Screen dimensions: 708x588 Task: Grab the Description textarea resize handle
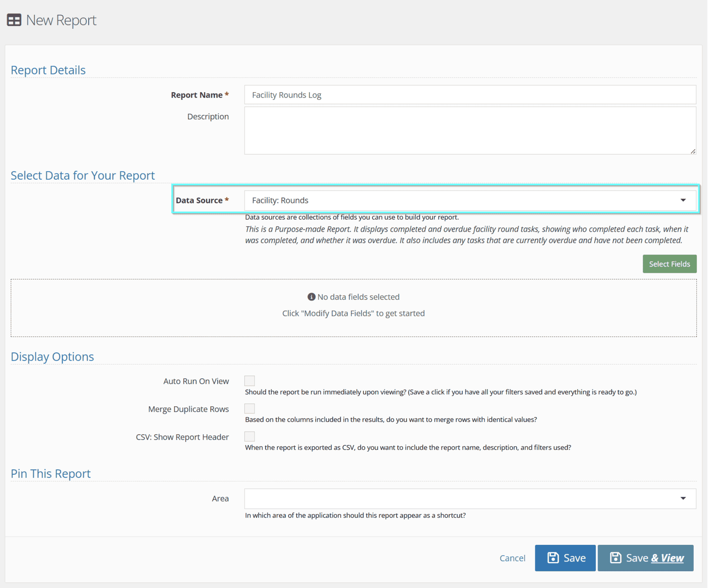693,151
